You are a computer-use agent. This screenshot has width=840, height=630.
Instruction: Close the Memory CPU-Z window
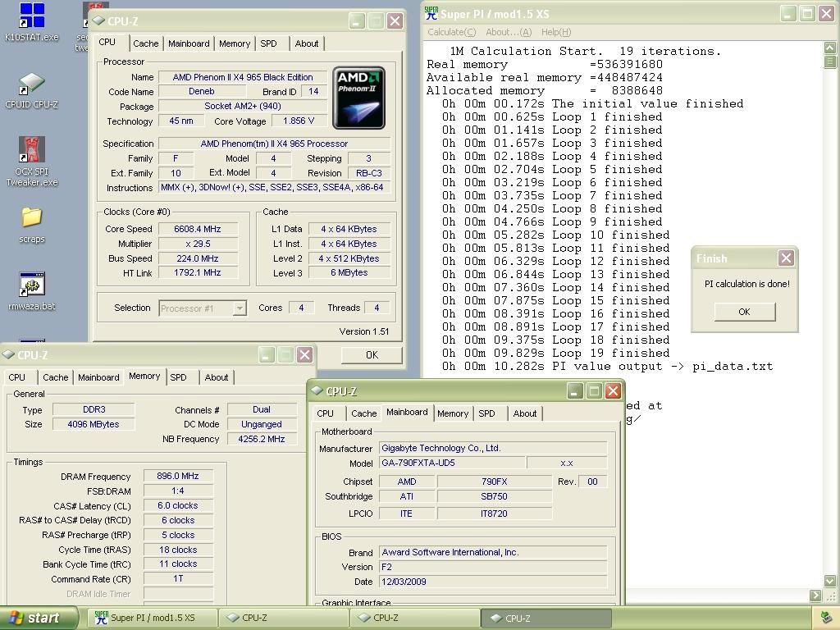pos(305,354)
